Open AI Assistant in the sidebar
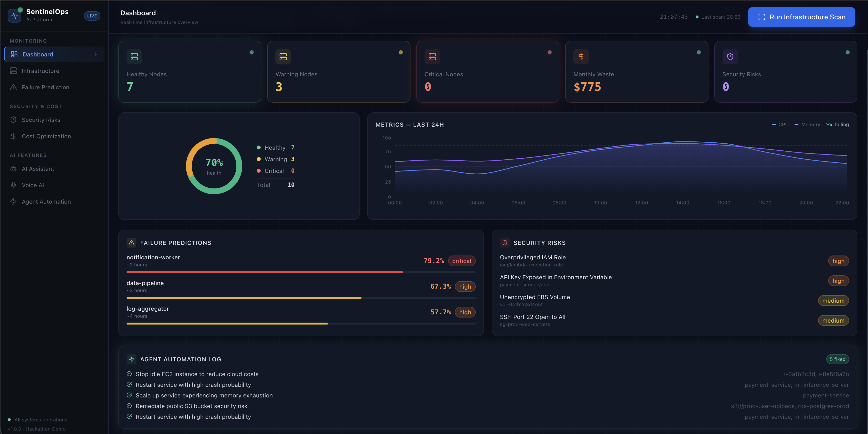Image resolution: width=868 pixels, height=434 pixels. 38,169
